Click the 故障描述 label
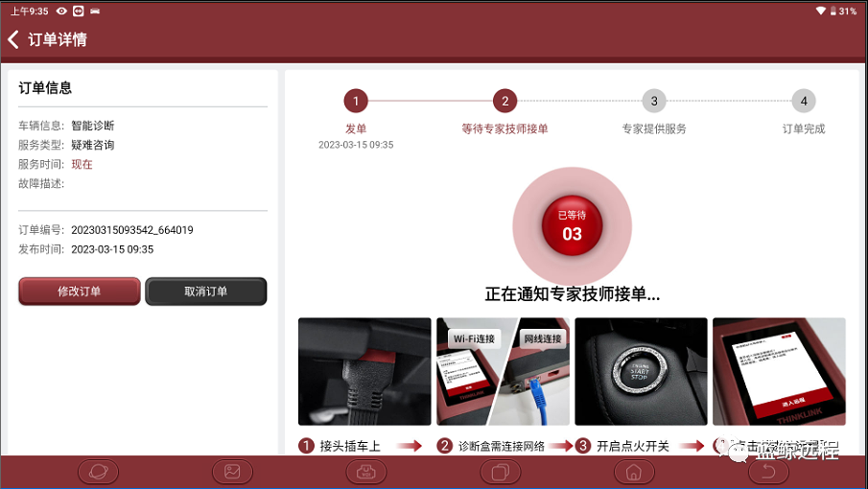Image resolution: width=868 pixels, height=489 pixels. (x=41, y=184)
